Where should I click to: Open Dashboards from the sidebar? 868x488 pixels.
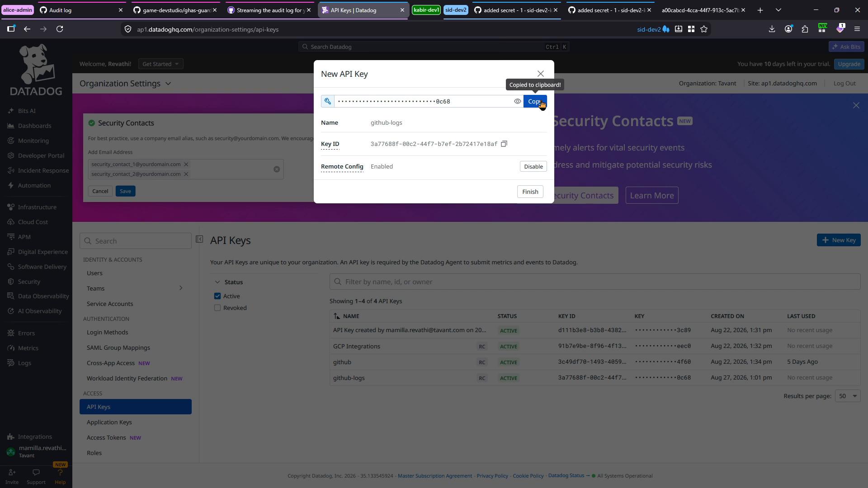[x=34, y=126]
